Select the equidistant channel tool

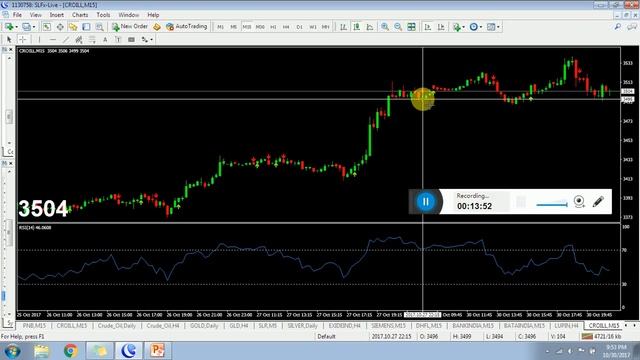(79, 40)
